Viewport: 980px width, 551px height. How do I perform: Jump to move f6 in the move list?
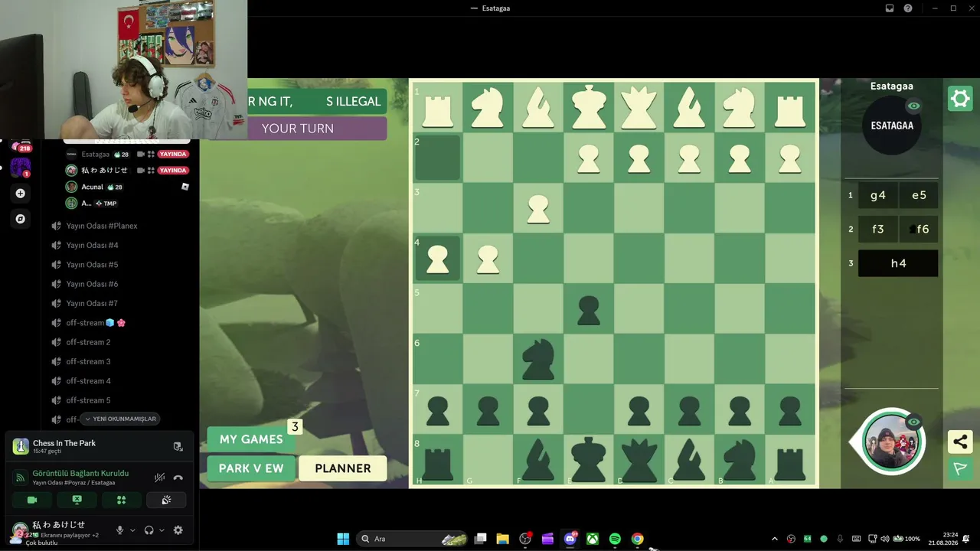coord(919,229)
